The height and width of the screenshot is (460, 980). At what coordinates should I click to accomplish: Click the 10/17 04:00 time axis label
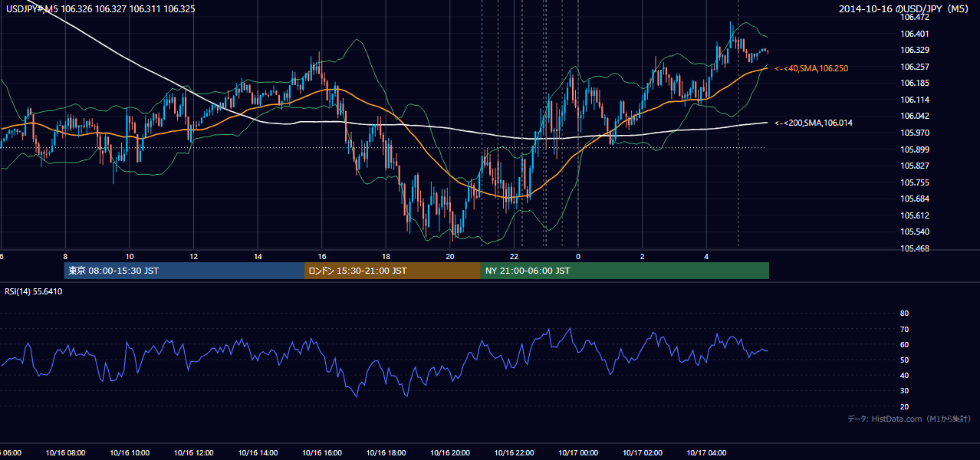click(706, 453)
